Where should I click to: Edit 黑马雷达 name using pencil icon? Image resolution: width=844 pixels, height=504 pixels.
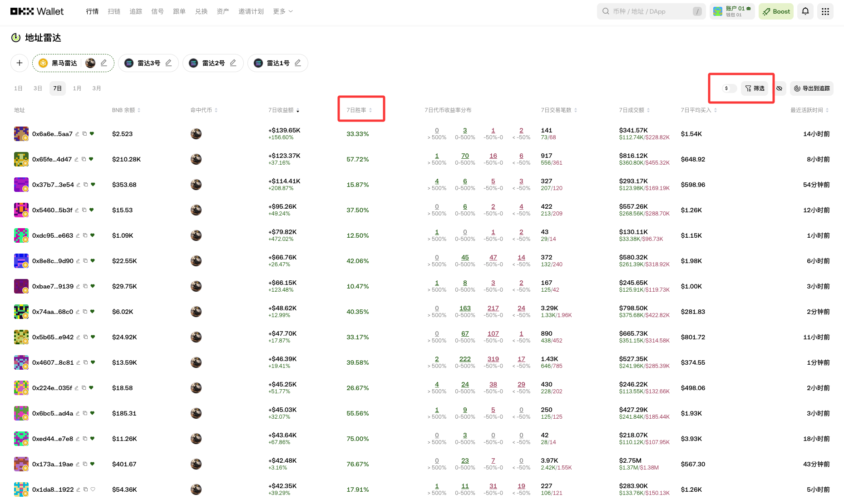tap(104, 63)
